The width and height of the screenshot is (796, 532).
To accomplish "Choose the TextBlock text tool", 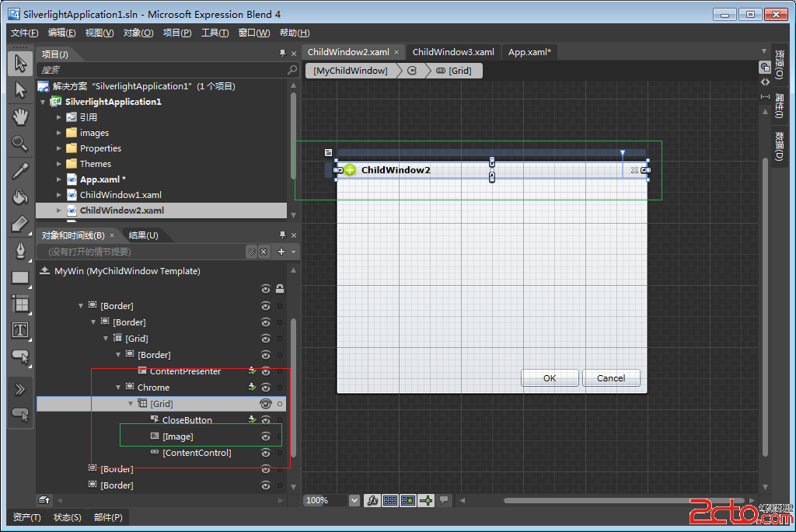I will (20, 330).
